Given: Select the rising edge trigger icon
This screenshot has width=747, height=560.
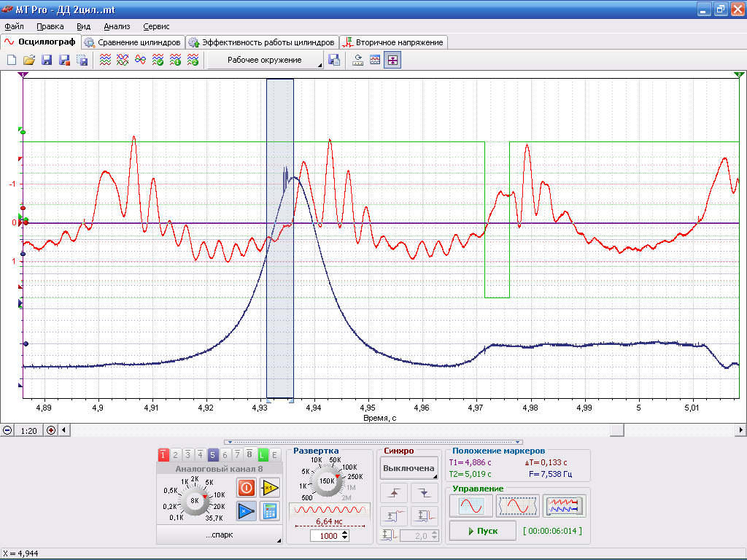Looking at the screenshot, I should click(x=393, y=493).
